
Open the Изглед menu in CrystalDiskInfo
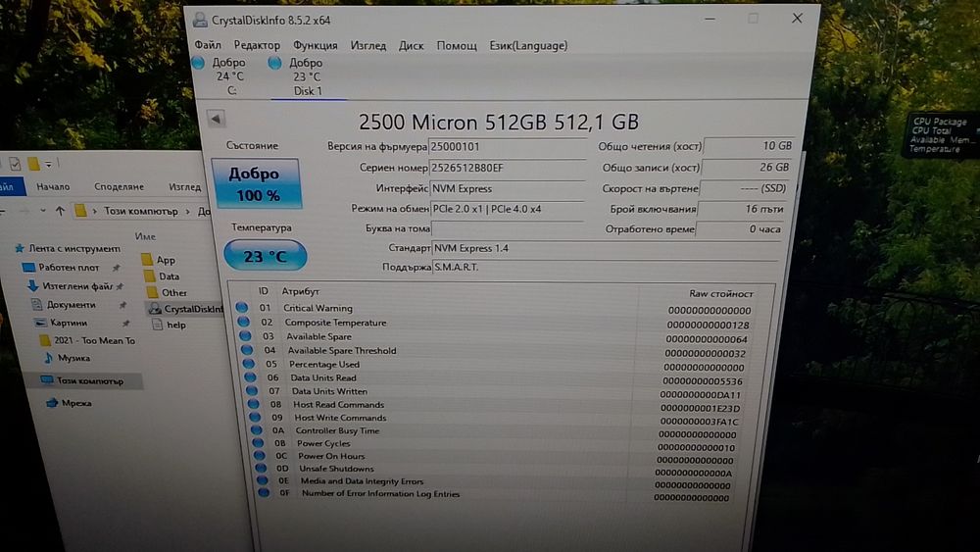point(368,46)
